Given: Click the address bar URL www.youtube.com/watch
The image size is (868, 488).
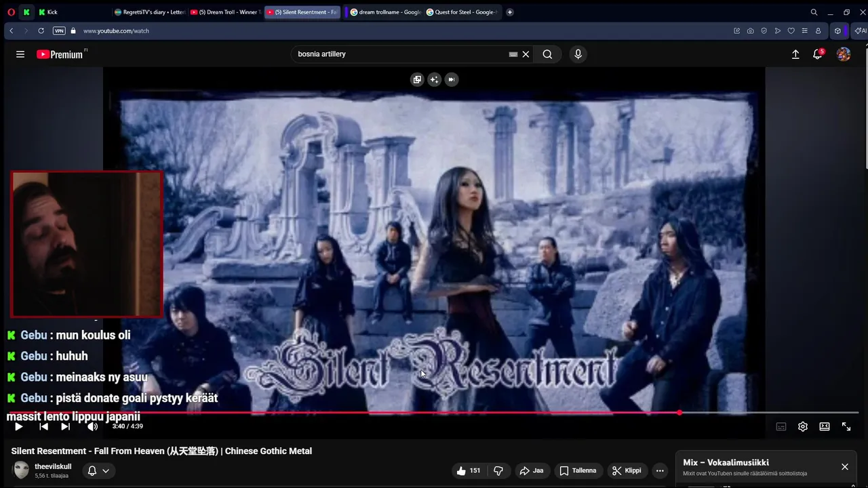Looking at the screenshot, I should pos(116,31).
